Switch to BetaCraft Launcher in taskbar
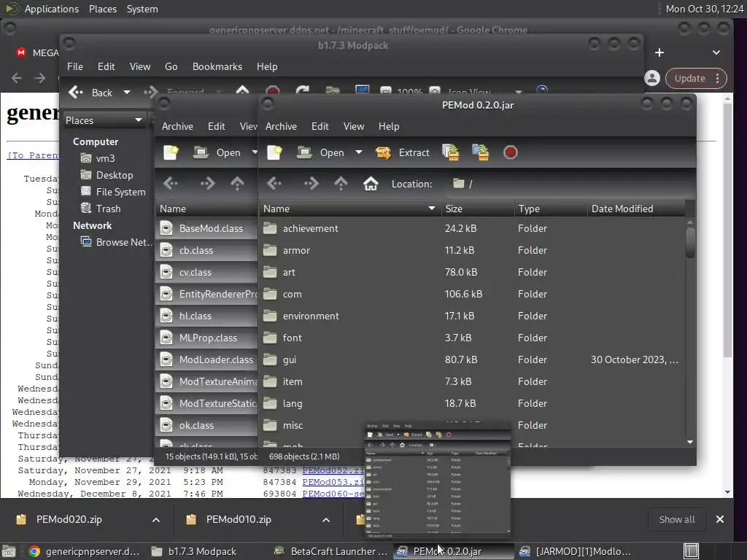 click(x=332, y=551)
